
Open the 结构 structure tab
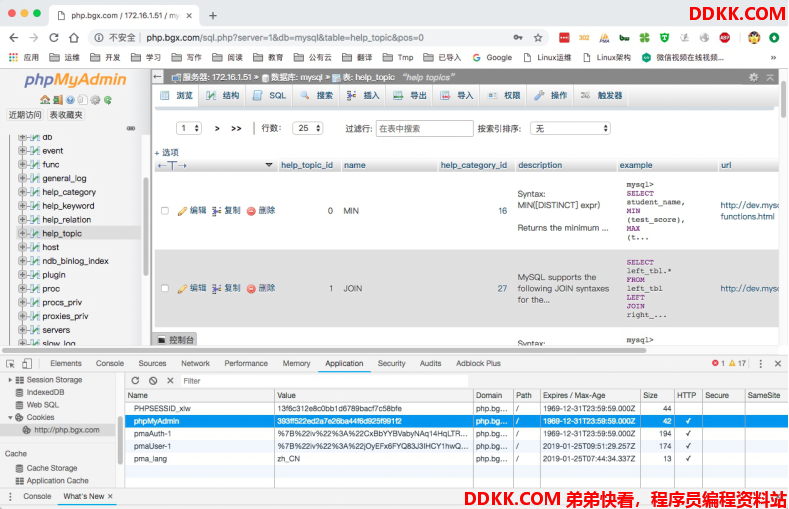tap(222, 96)
